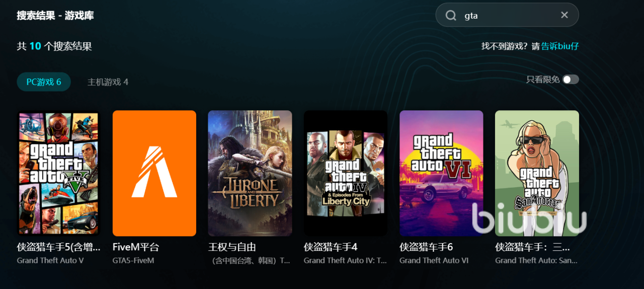Image resolution: width=644 pixels, height=289 pixels.
Task: Open the GTA San Andreas cover
Action: 537,173
